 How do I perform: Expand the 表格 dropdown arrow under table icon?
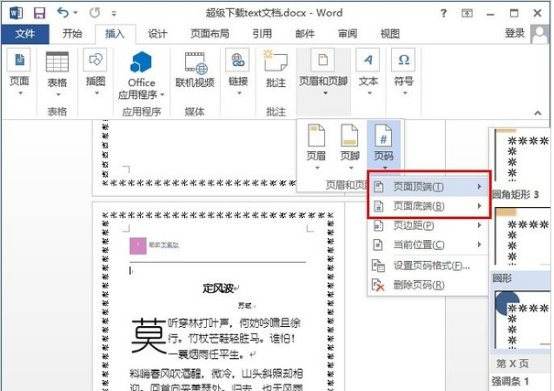[58, 94]
